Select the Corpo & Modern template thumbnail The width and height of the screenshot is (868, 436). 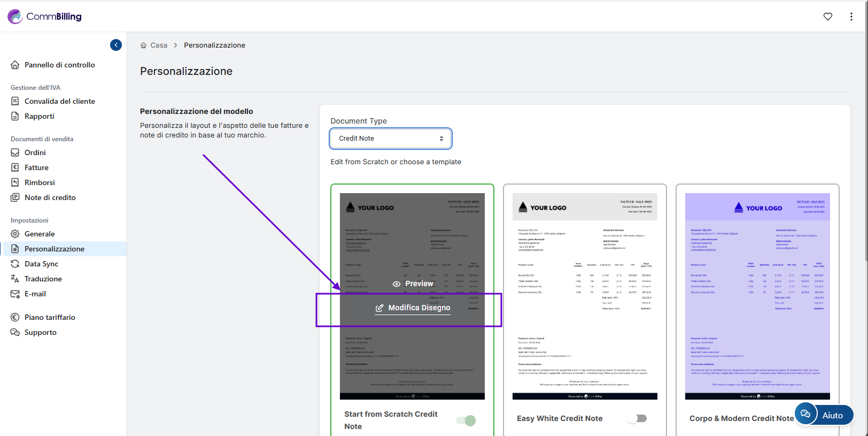click(x=757, y=296)
